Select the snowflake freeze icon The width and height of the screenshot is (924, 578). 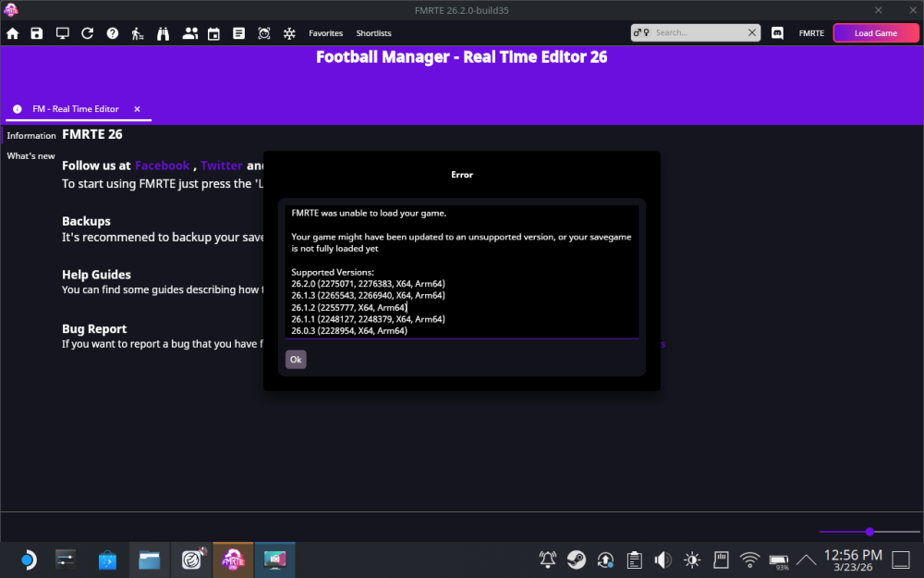click(289, 32)
